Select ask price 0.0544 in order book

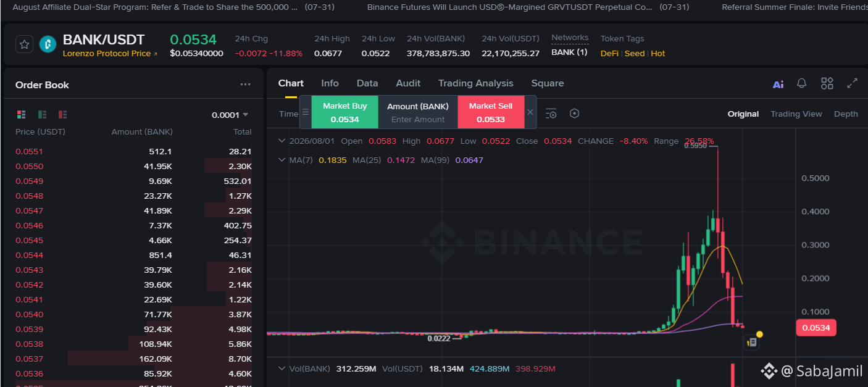tap(29, 255)
